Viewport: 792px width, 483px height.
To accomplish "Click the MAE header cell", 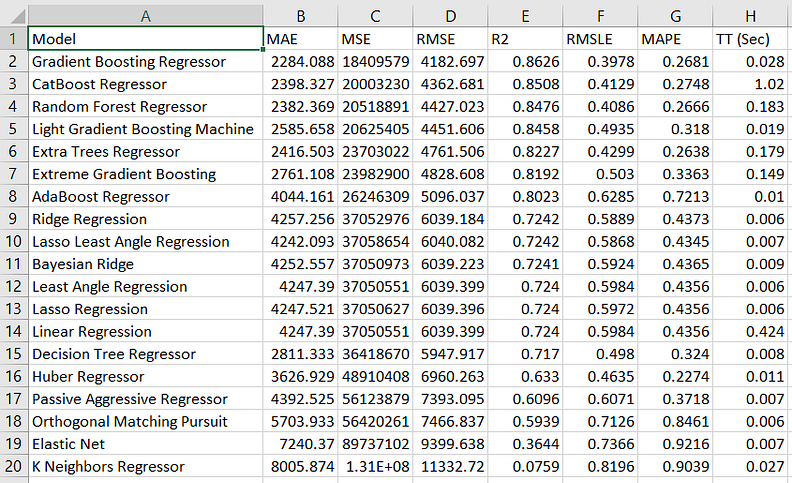I will [x=301, y=39].
